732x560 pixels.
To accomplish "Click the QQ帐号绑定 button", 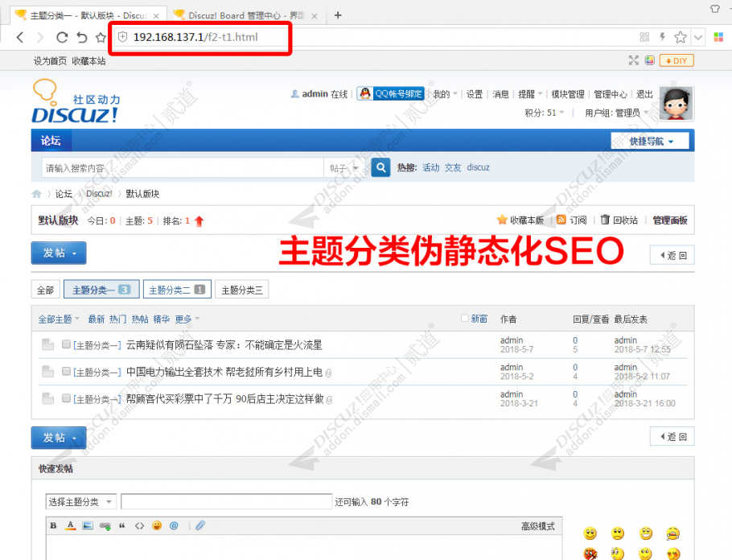I will (390, 94).
